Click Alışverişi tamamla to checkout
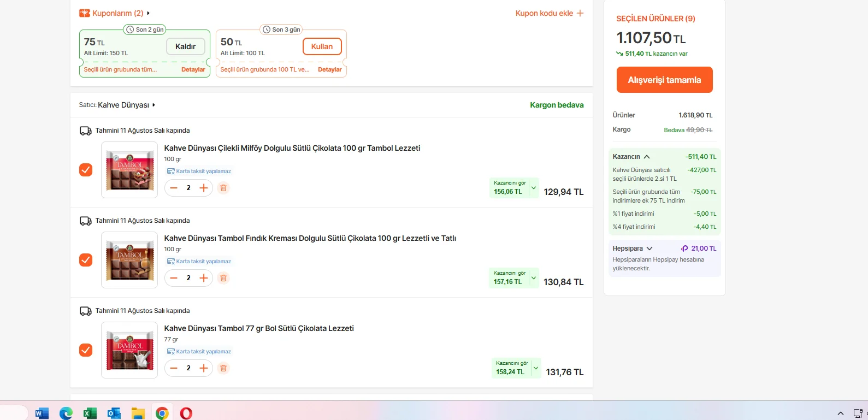The height and width of the screenshot is (420, 868). pyautogui.click(x=665, y=80)
